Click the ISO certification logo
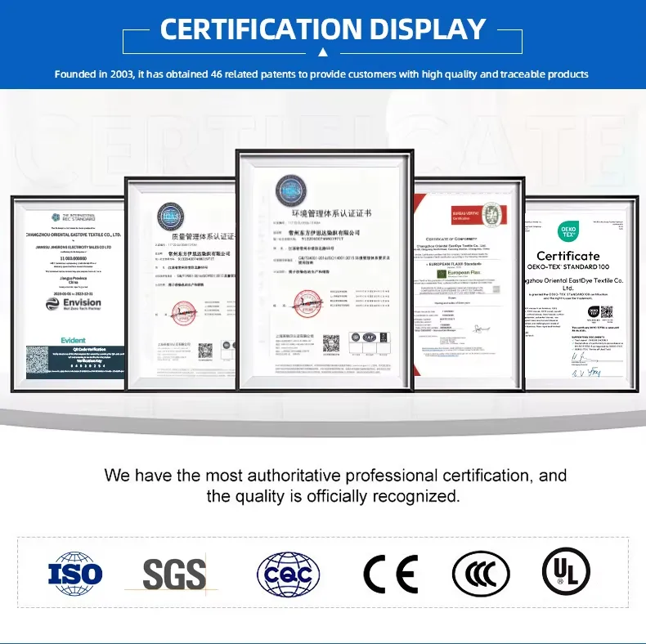Screen dimensions: 646x644 pos(75,574)
